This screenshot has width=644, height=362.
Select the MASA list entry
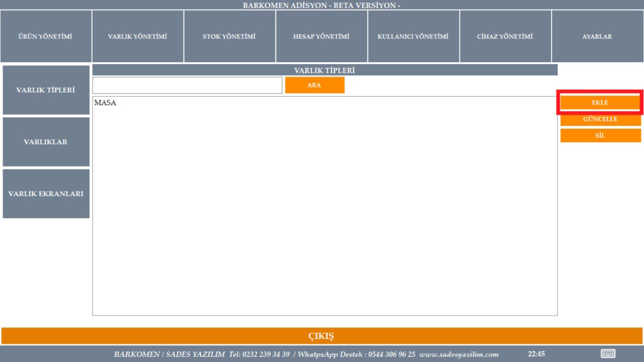click(x=105, y=102)
